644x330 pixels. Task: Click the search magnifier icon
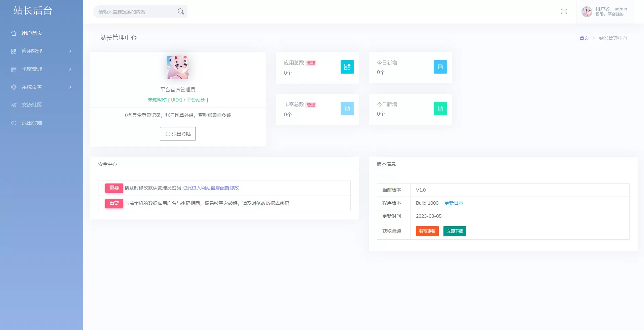click(181, 11)
